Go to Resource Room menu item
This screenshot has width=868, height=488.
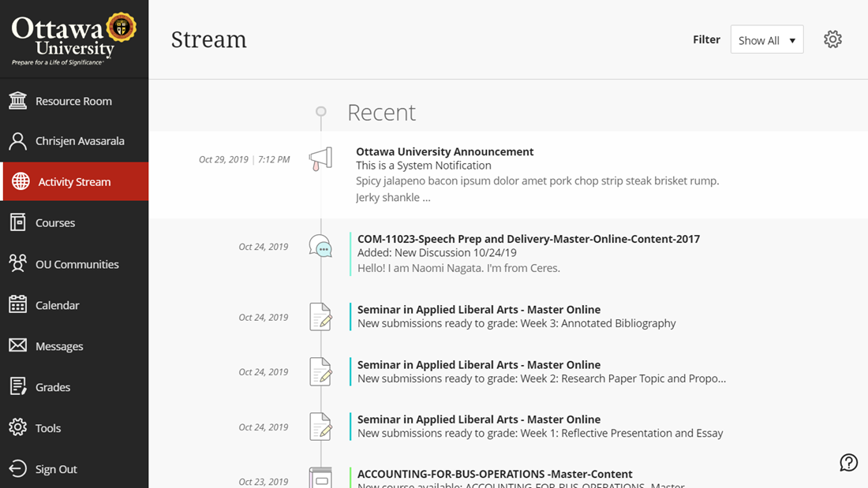[74, 101]
